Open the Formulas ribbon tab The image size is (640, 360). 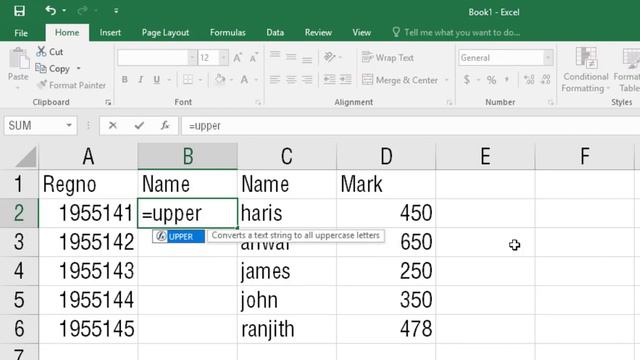tap(228, 33)
